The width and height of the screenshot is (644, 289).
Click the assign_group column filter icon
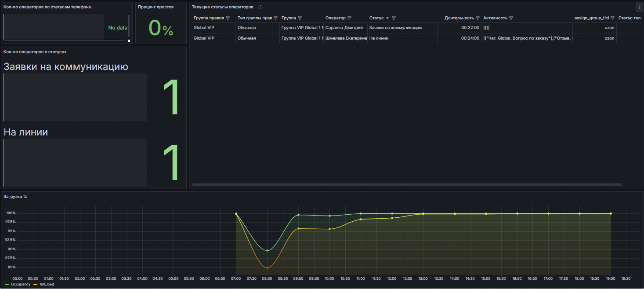pyautogui.click(x=612, y=18)
